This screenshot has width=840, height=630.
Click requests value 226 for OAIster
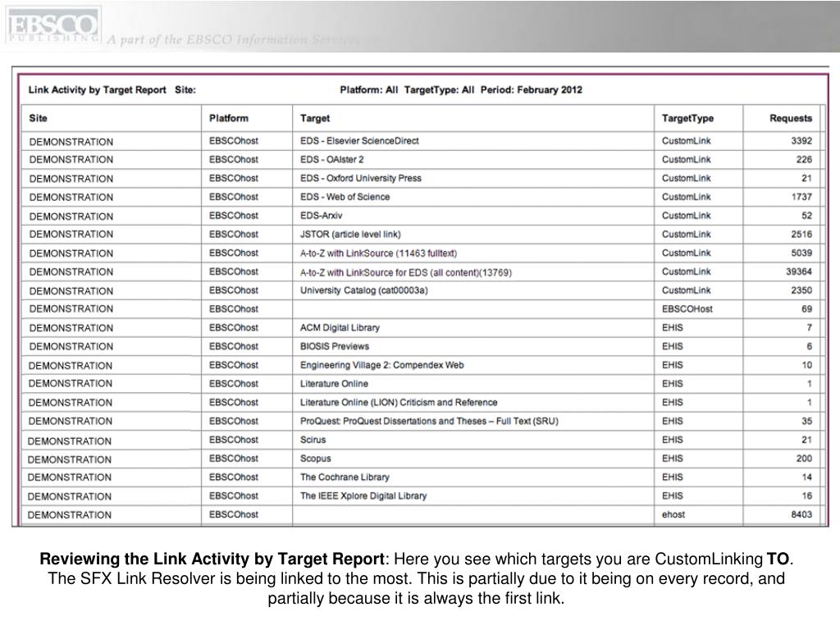click(804, 160)
